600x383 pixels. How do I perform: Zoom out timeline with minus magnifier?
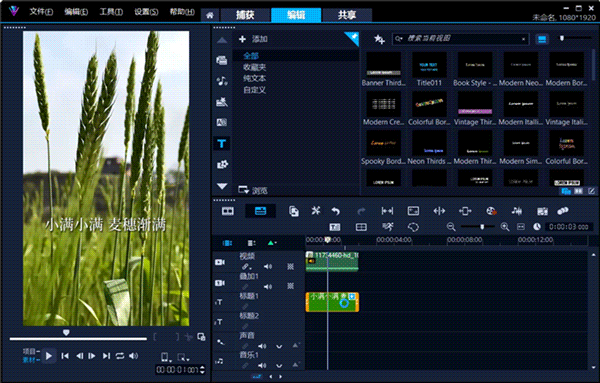(451, 227)
